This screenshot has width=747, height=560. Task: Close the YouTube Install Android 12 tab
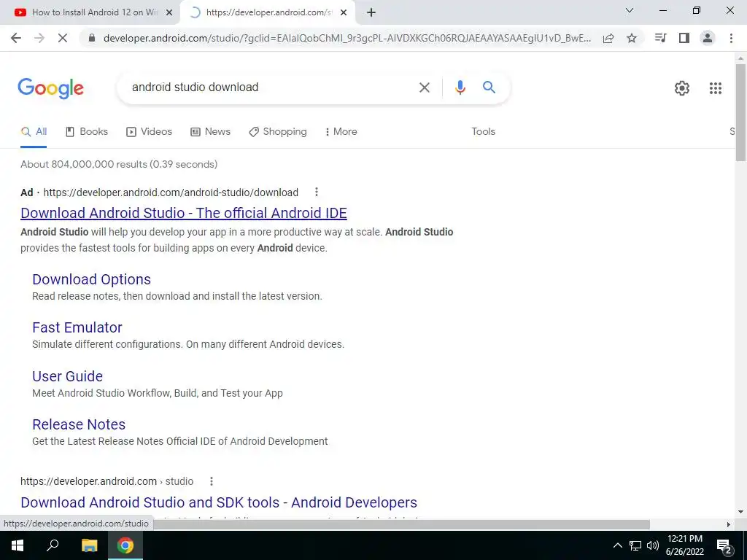pyautogui.click(x=169, y=13)
